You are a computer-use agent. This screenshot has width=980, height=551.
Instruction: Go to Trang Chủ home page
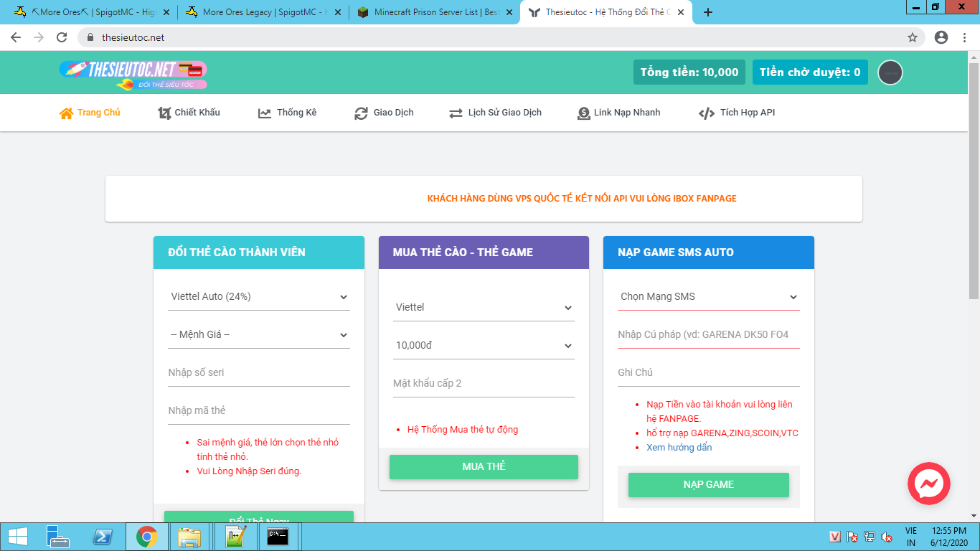point(90,113)
